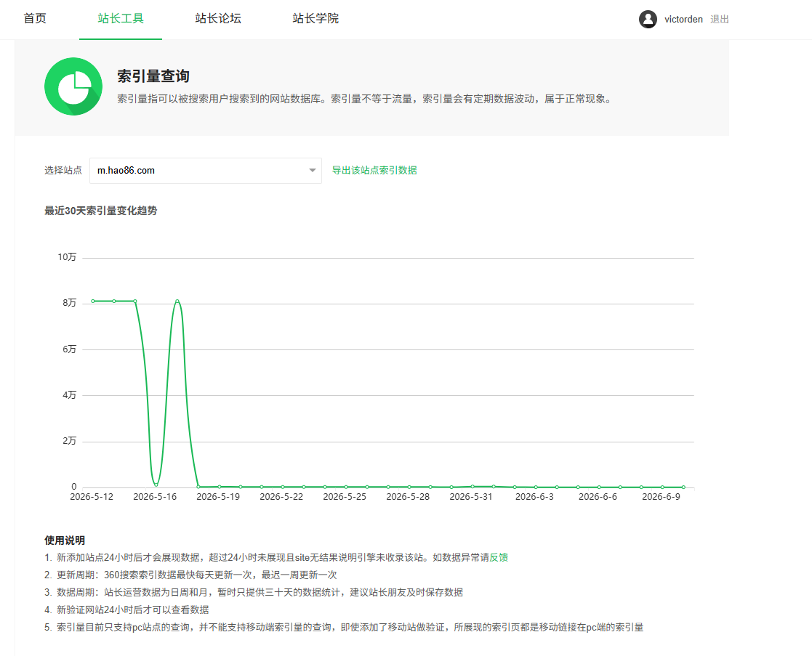Click the green pie chart logo
This screenshot has width=812, height=656.
click(x=73, y=86)
